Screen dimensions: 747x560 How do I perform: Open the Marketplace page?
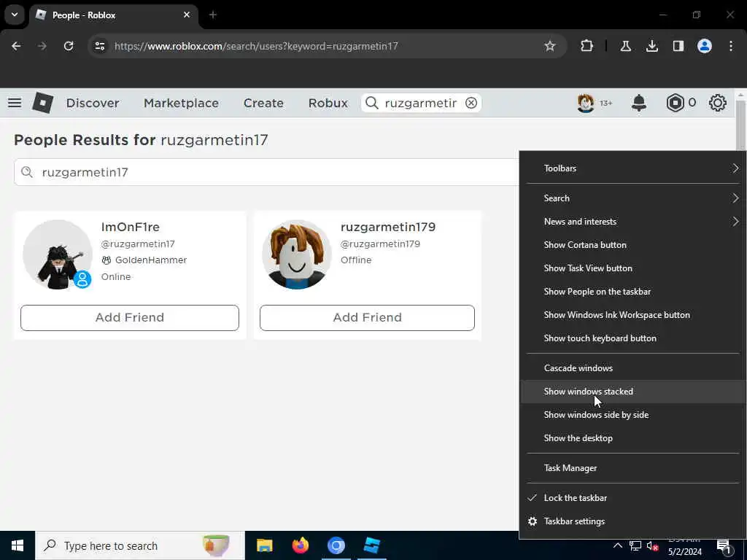tap(181, 103)
